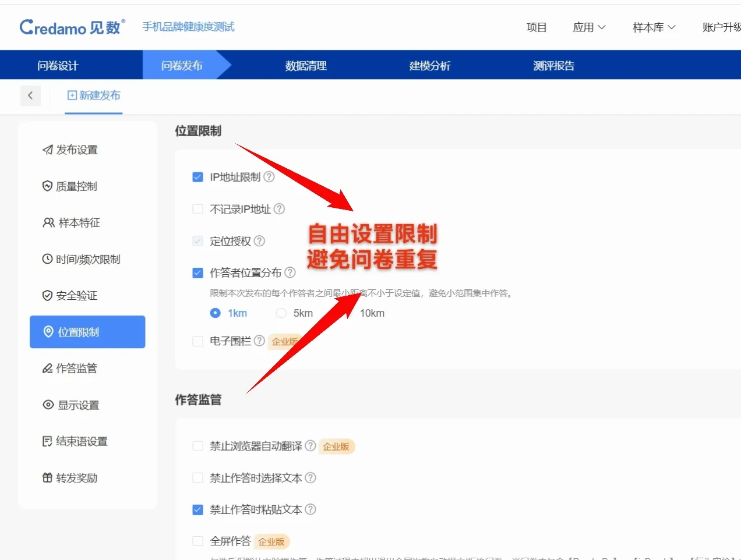Open 项目 in the top menu
Viewport: 741px width, 560px height.
pyautogui.click(x=536, y=27)
